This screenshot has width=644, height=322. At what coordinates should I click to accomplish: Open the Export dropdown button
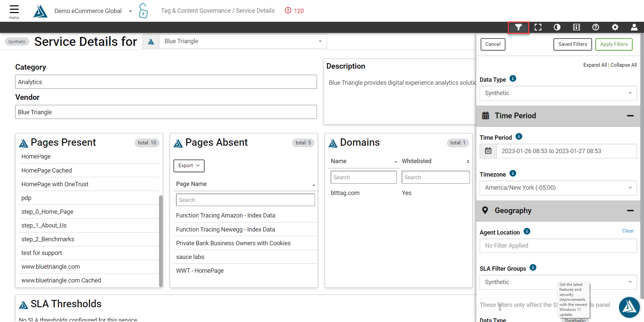189,166
